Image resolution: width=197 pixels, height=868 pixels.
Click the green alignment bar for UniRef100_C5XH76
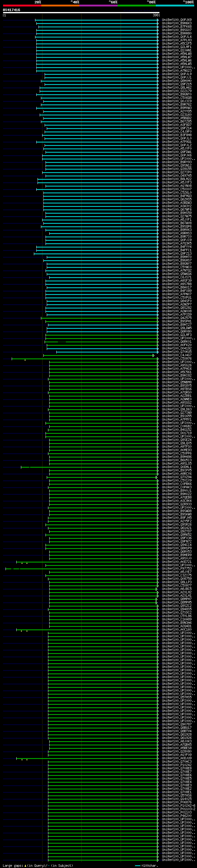click(x=85, y=359)
